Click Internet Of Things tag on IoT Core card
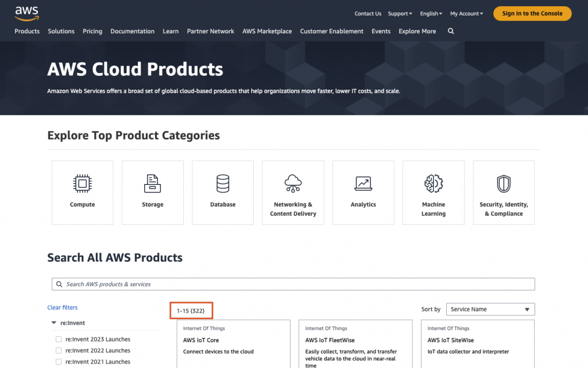588x368 pixels. [x=204, y=328]
